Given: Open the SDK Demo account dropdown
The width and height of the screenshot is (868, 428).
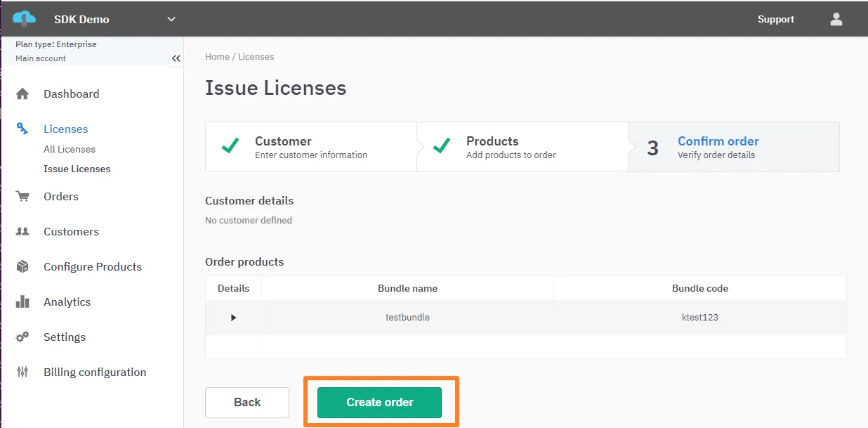Looking at the screenshot, I should [171, 19].
